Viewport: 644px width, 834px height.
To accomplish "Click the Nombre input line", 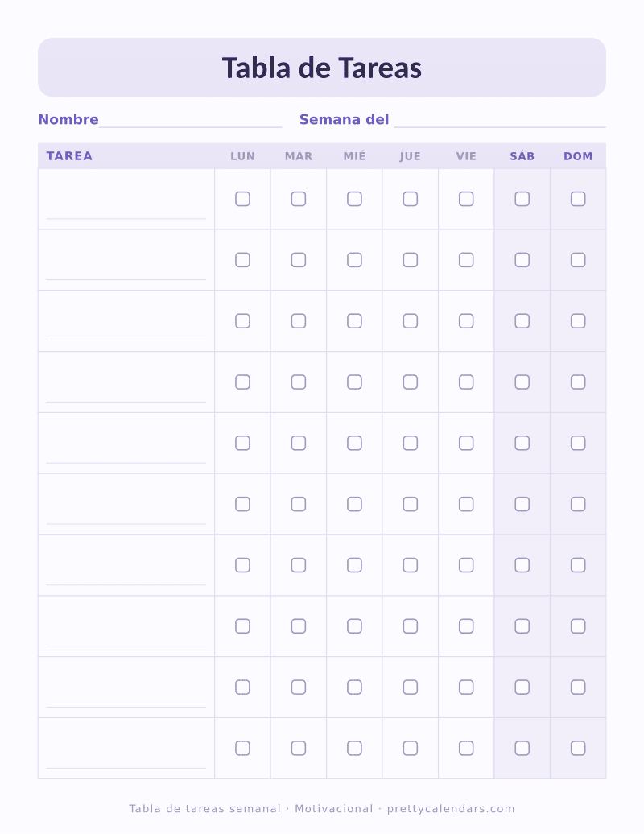I will point(190,122).
